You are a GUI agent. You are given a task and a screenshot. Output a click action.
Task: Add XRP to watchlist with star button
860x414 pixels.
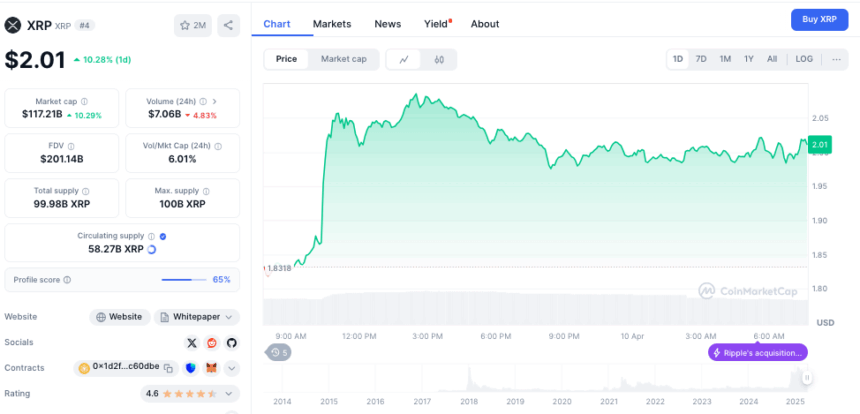[x=193, y=25]
